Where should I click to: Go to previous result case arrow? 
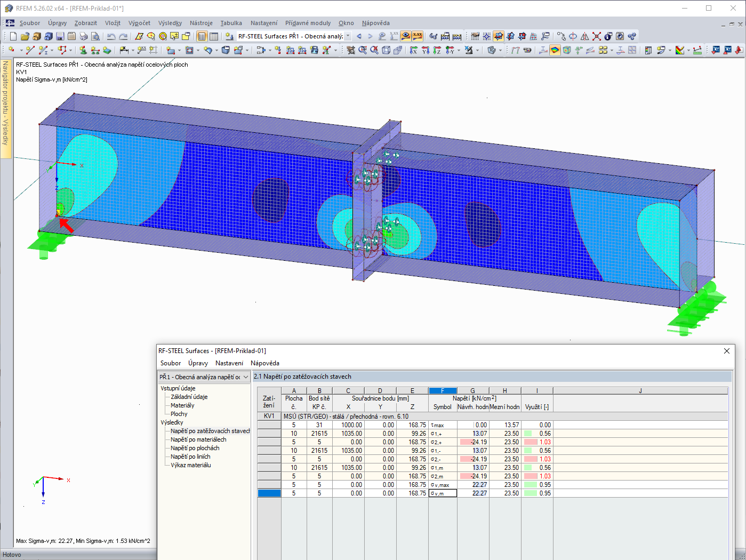(x=358, y=36)
